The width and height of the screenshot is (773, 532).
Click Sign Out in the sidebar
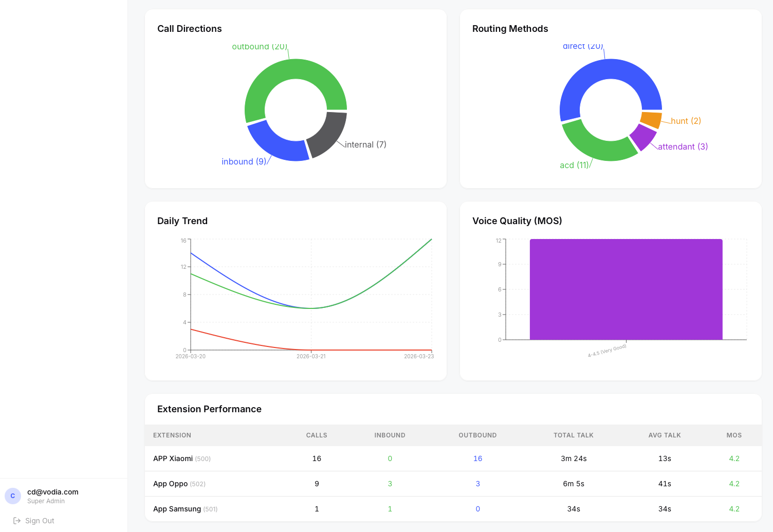point(39,521)
